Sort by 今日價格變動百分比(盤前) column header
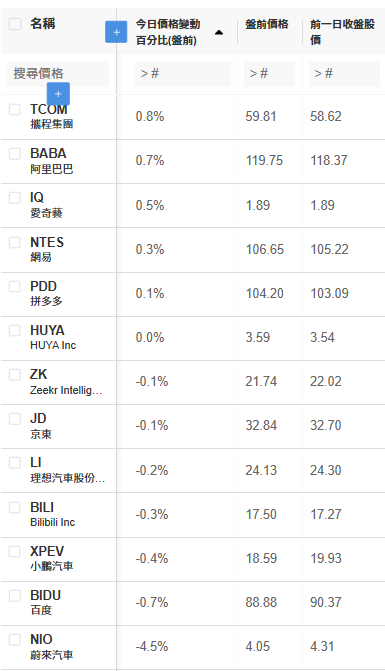The image size is (385, 671). point(168,32)
